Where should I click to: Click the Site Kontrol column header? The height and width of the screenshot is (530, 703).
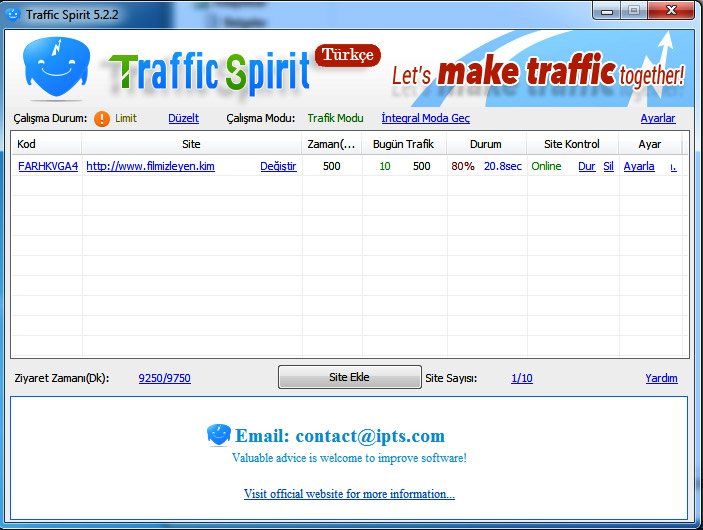tap(573, 144)
